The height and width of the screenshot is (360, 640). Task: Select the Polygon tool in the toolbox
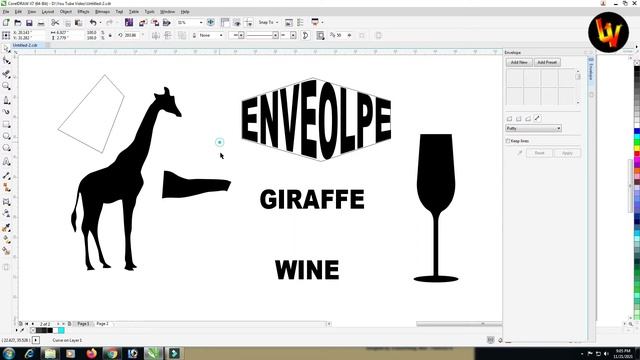click(7, 149)
